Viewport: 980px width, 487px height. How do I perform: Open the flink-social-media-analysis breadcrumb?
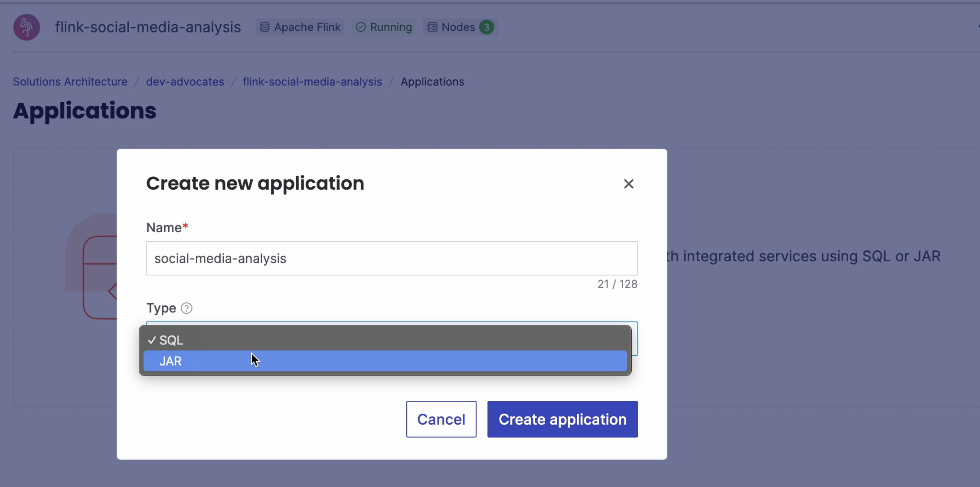tap(312, 81)
